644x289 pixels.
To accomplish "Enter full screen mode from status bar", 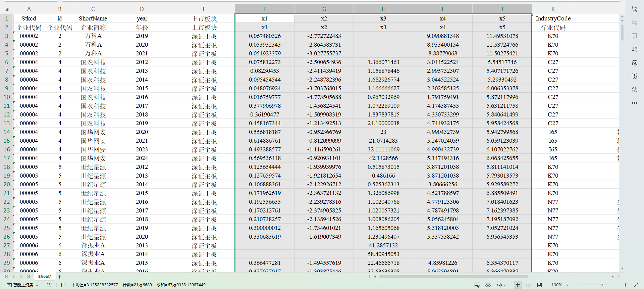I will click(636, 285).
